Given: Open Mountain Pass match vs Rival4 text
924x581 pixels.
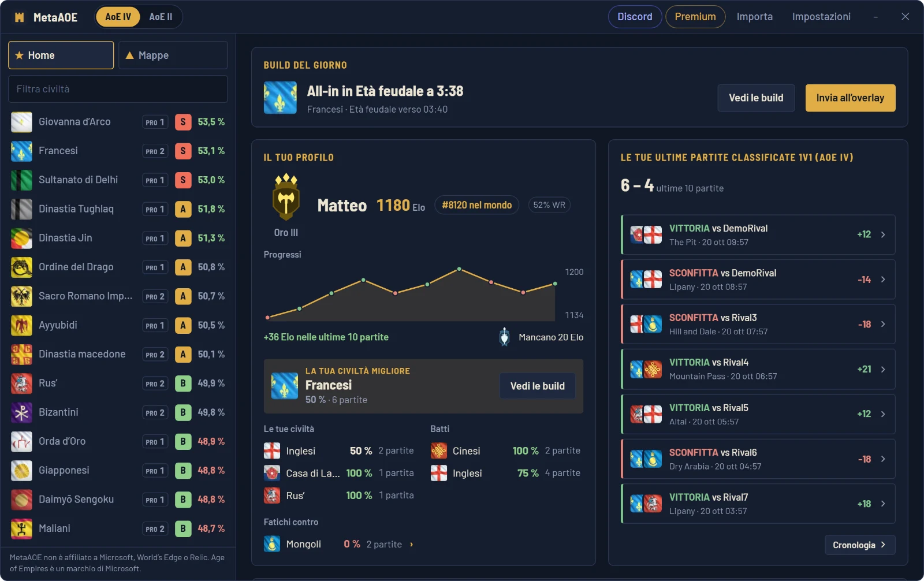Looking at the screenshot, I should [723, 376].
